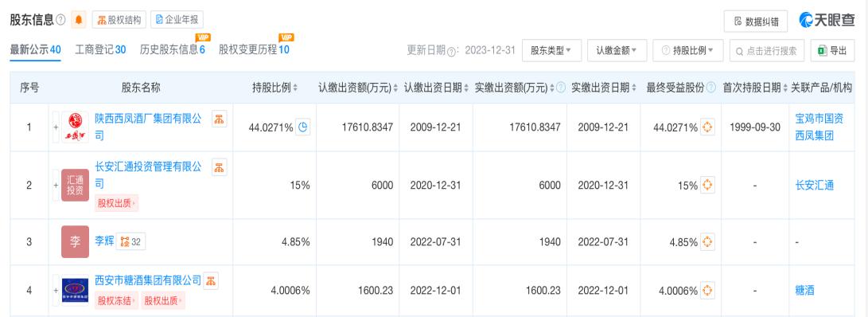The image size is (868, 317).
Task: Switch to the 最新公示 40 tab
Action: click(x=36, y=50)
